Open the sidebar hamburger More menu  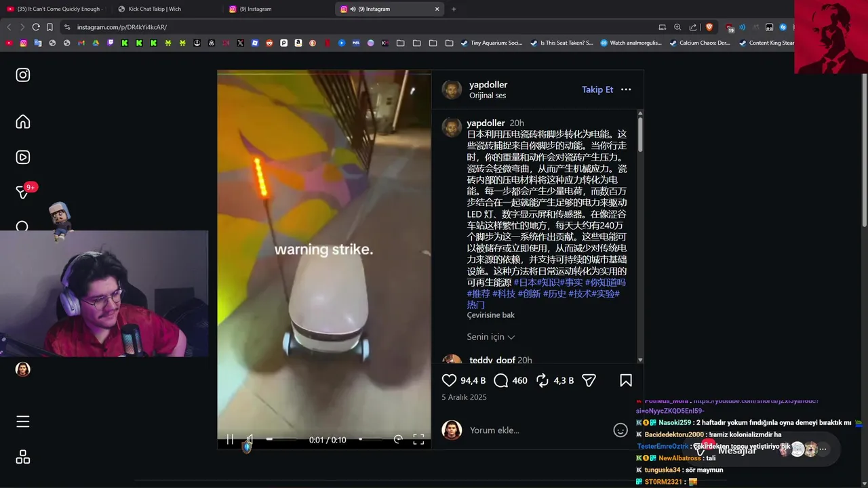23,422
